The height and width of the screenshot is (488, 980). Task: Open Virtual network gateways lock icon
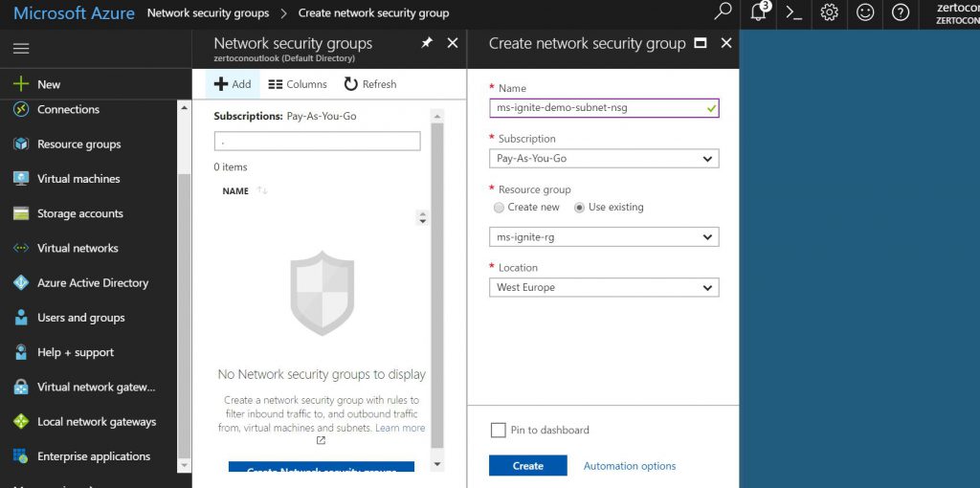point(21,387)
